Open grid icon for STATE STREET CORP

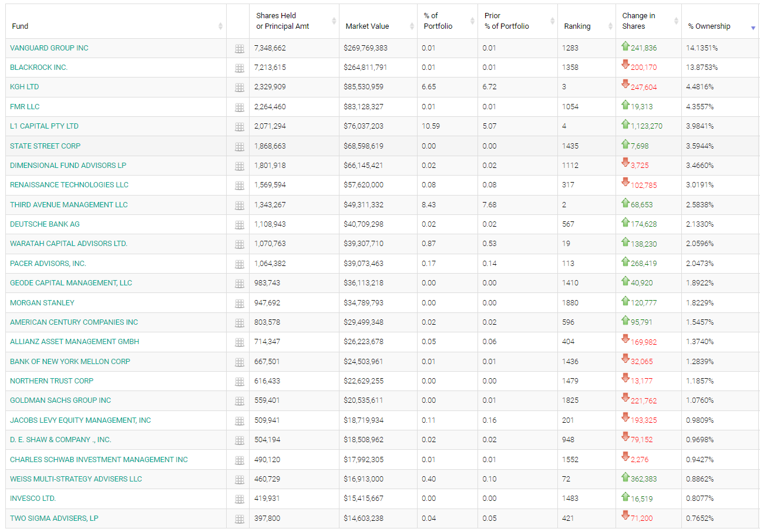pos(240,147)
